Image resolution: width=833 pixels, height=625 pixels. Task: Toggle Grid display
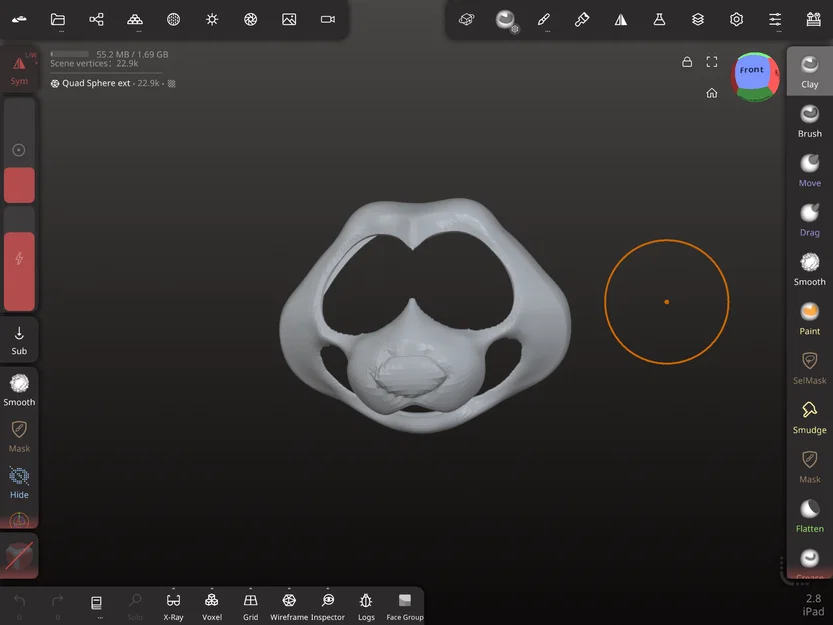pos(250,606)
